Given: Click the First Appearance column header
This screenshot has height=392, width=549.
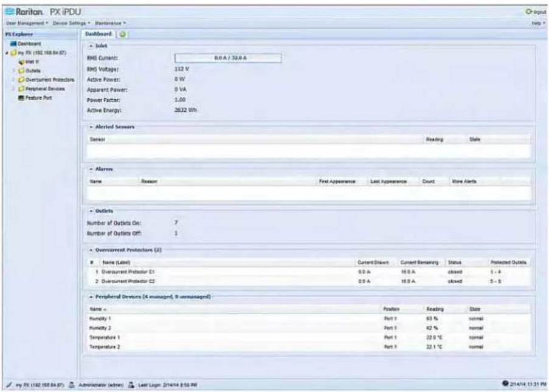Looking at the screenshot, I should tap(337, 182).
